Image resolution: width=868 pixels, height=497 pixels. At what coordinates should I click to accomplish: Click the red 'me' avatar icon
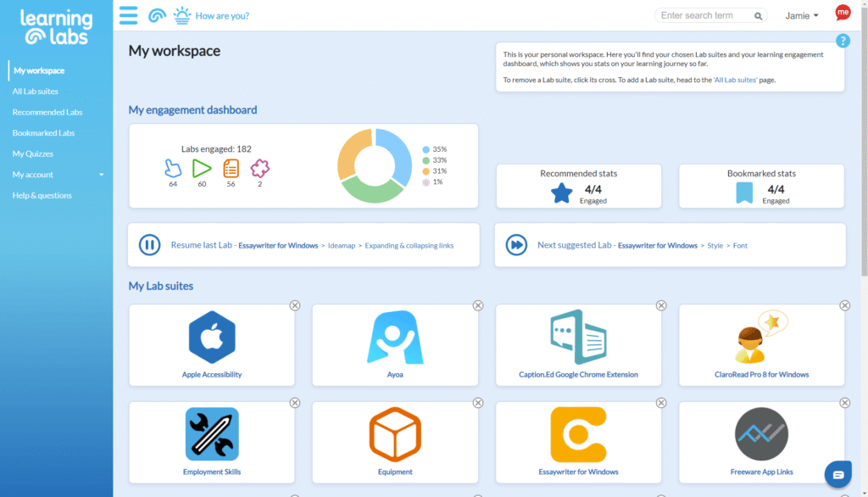(x=843, y=13)
